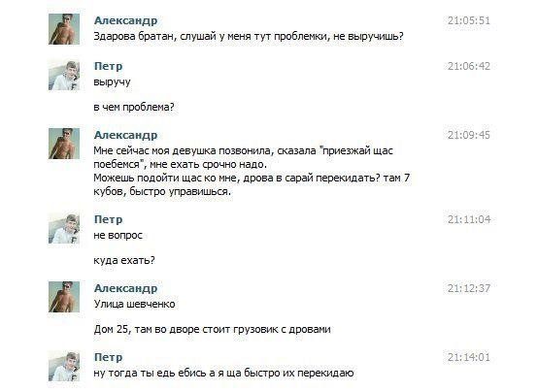Open Петр's avatar at 21:06:42 message
The width and height of the screenshot is (538, 392).
64,75
